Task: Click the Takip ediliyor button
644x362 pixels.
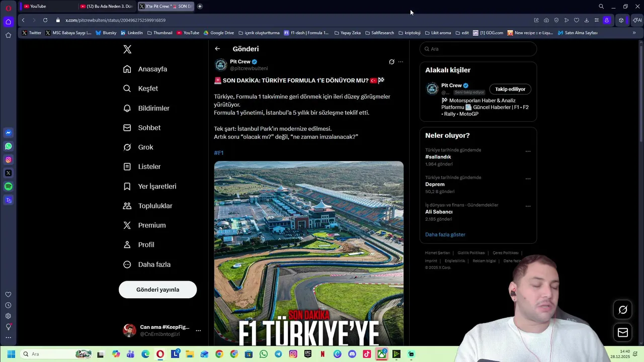Action: (510, 89)
